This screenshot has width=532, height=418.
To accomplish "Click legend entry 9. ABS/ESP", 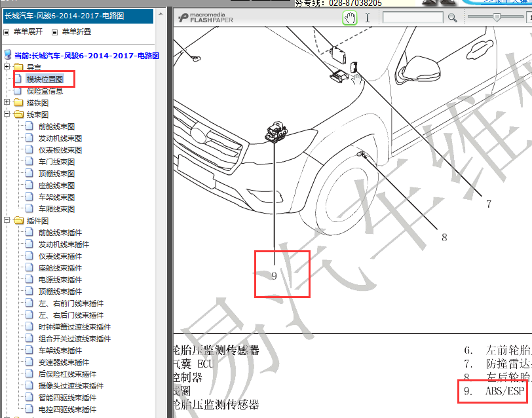I will pos(494,391).
